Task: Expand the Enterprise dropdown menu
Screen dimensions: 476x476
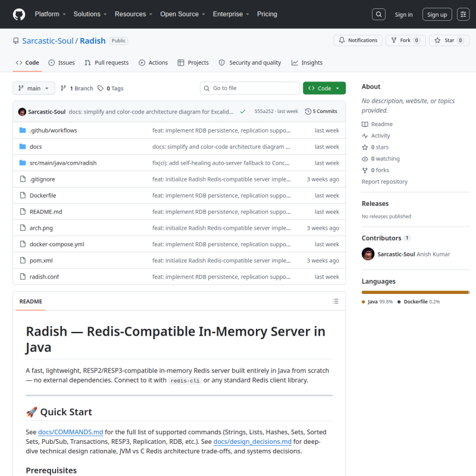Action: (x=231, y=14)
